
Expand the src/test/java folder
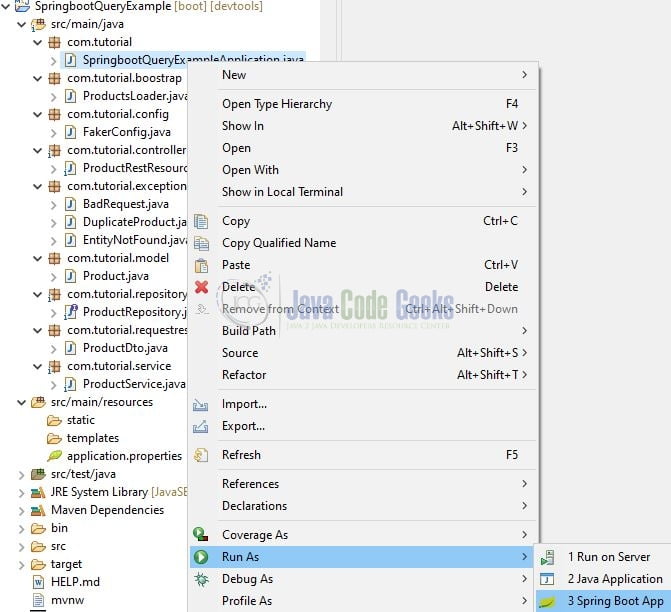click(x=21, y=475)
